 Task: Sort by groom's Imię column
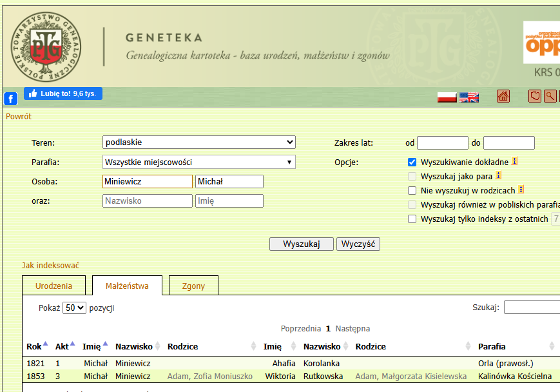95,346
